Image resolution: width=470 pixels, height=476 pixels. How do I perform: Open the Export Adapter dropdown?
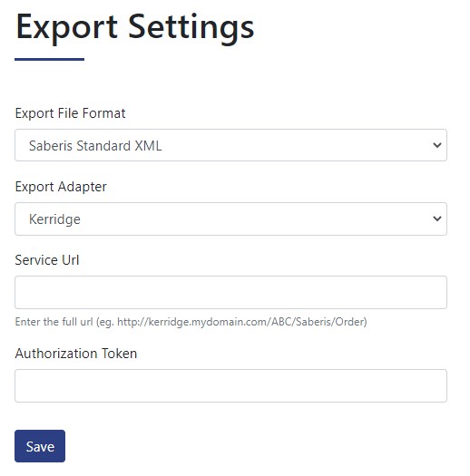(x=230, y=219)
